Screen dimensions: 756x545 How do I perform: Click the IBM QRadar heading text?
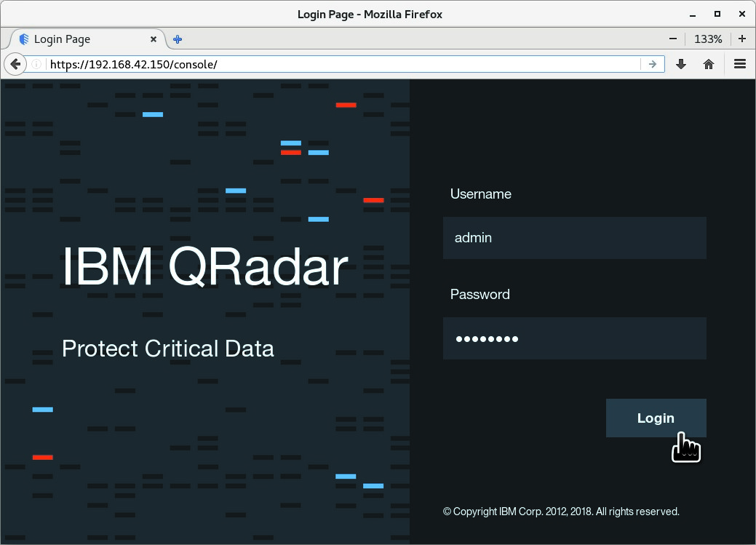click(205, 267)
